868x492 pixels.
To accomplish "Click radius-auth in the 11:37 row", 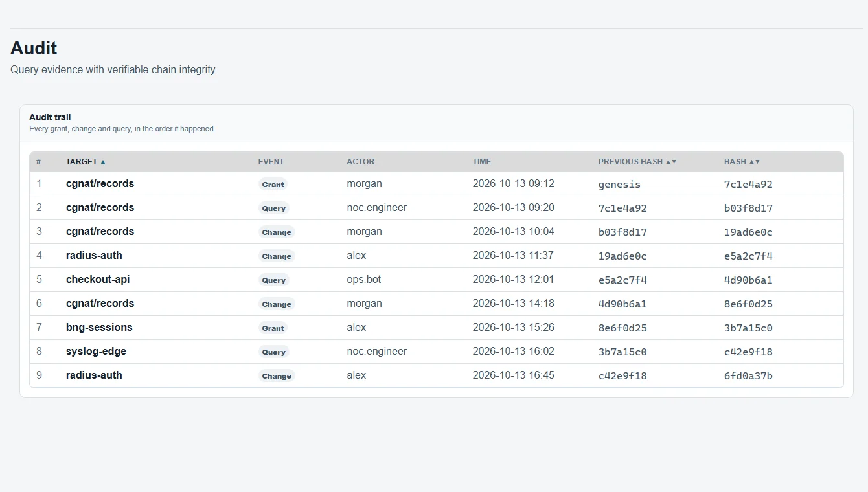I will click(x=94, y=256).
